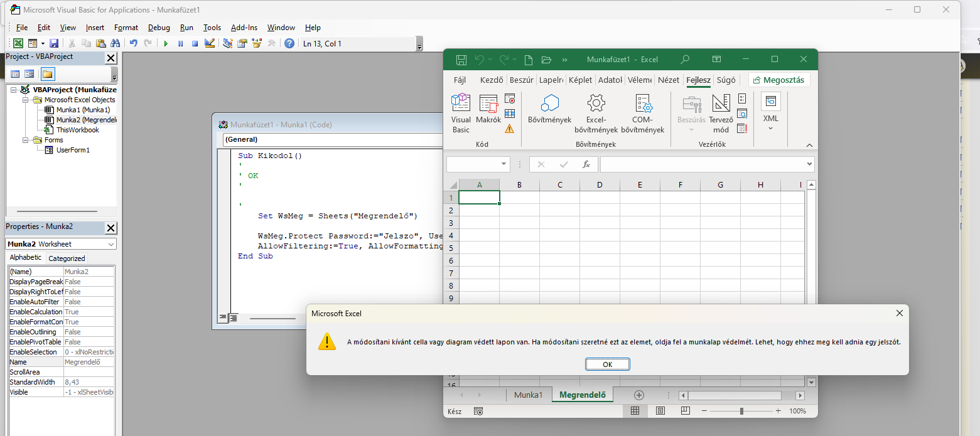Viewport: 980px width, 436px height.
Task: Open the Debug menu
Action: (x=159, y=28)
